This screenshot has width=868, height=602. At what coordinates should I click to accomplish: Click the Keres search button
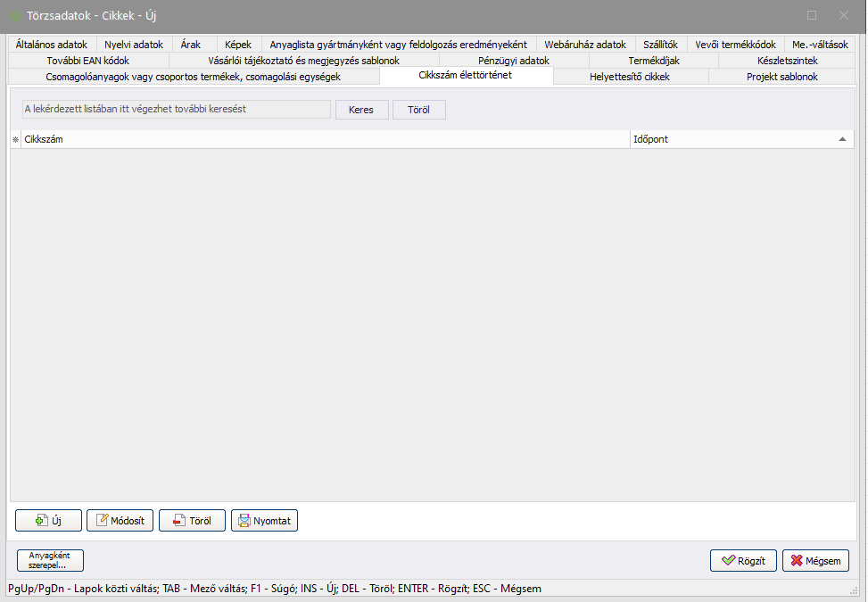[x=361, y=110]
